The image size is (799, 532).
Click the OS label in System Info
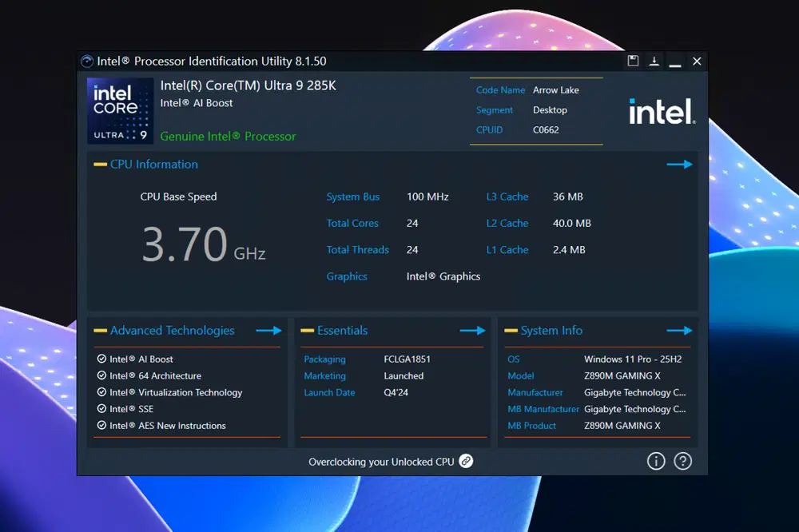point(514,359)
